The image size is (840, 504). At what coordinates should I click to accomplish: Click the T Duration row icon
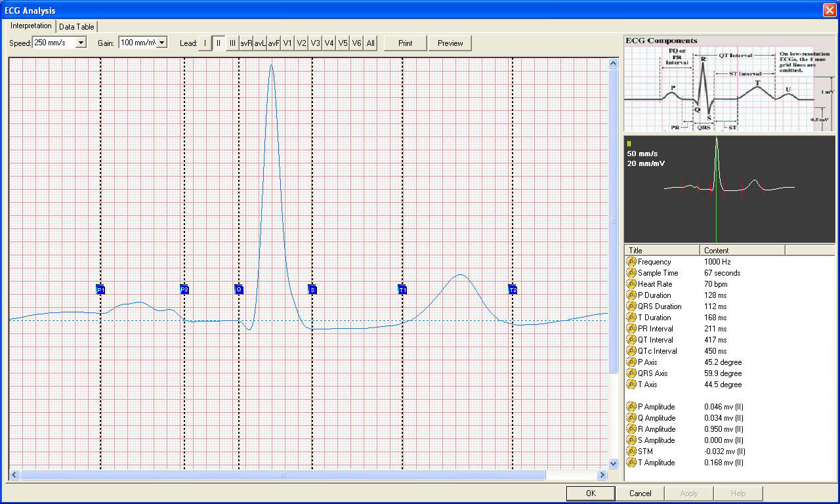click(x=631, y=318)
